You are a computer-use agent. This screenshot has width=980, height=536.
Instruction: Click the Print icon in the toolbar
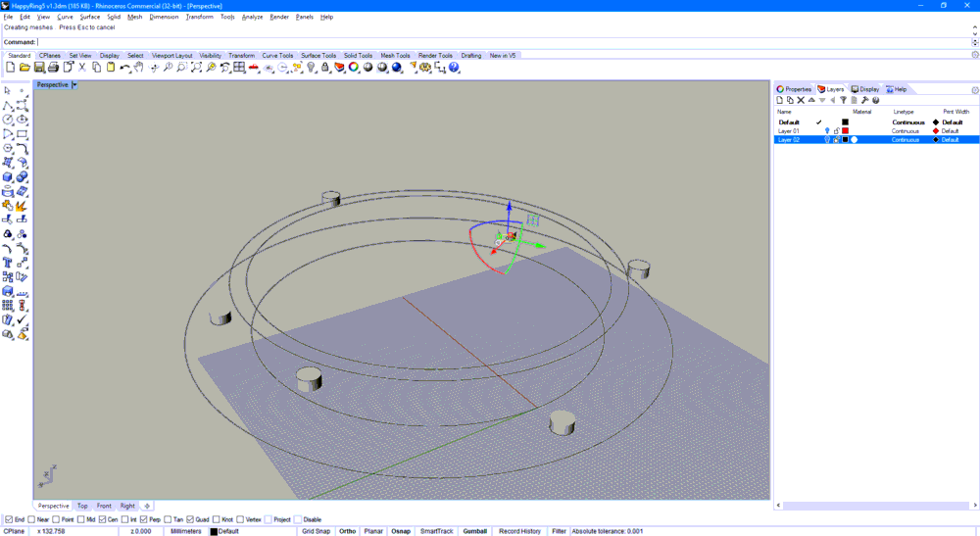coord(54,68)
